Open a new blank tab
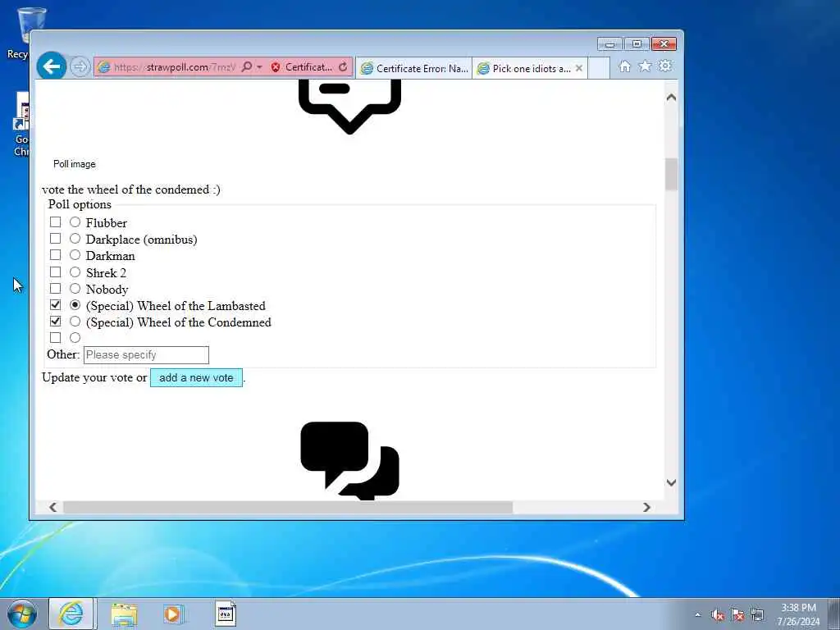 [x=599, y=69]
